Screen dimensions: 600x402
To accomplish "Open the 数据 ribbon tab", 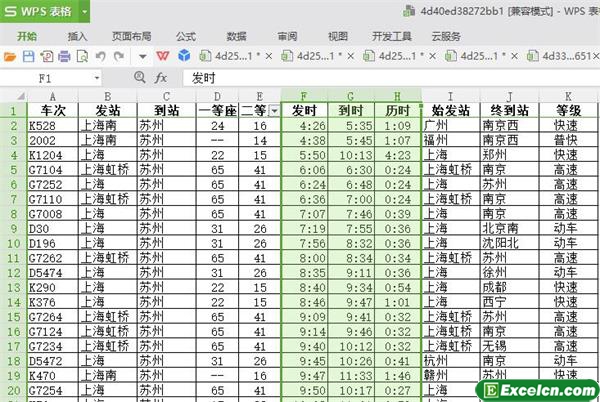I will tap(236, 36).
